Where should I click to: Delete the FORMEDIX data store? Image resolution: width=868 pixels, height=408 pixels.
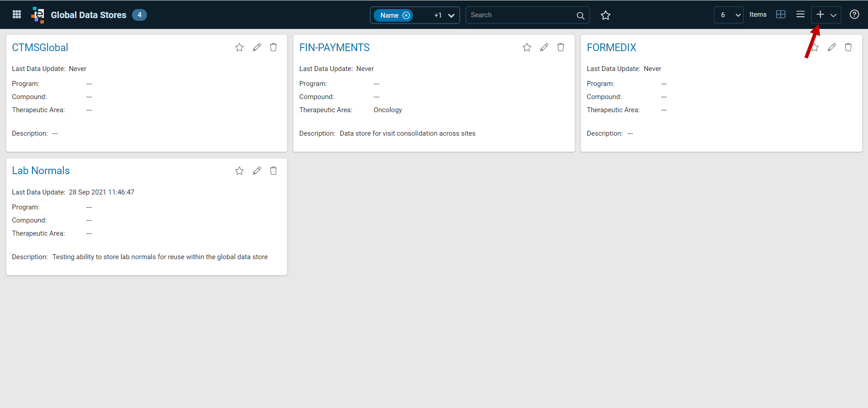click(848, 47)
